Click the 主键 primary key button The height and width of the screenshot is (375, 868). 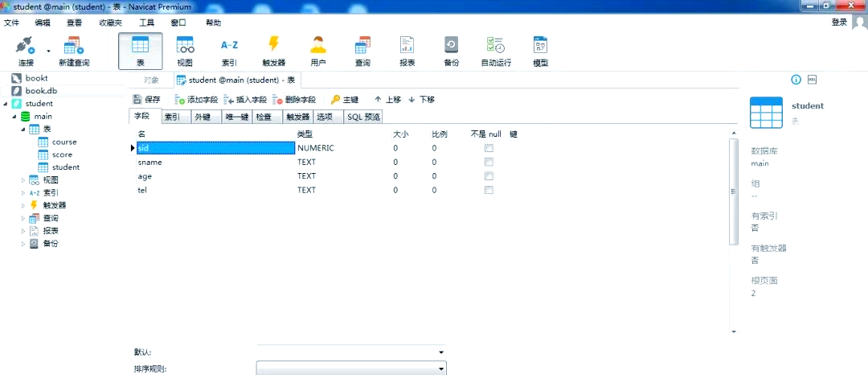tap(344, 100)
